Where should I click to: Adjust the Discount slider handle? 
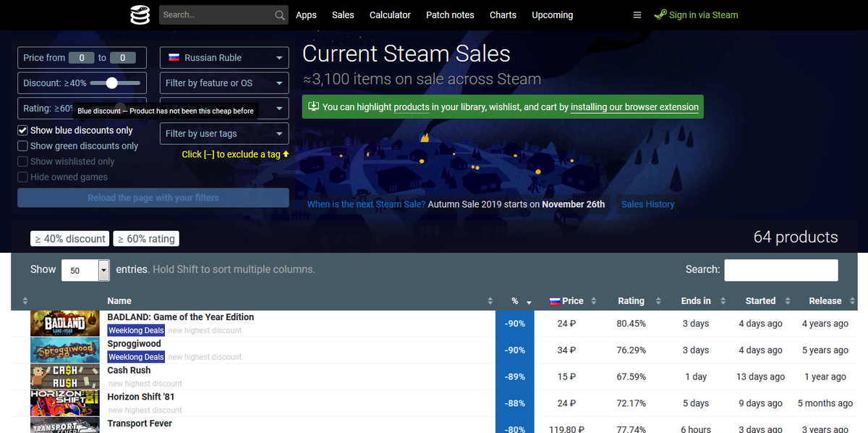[111, 83]
